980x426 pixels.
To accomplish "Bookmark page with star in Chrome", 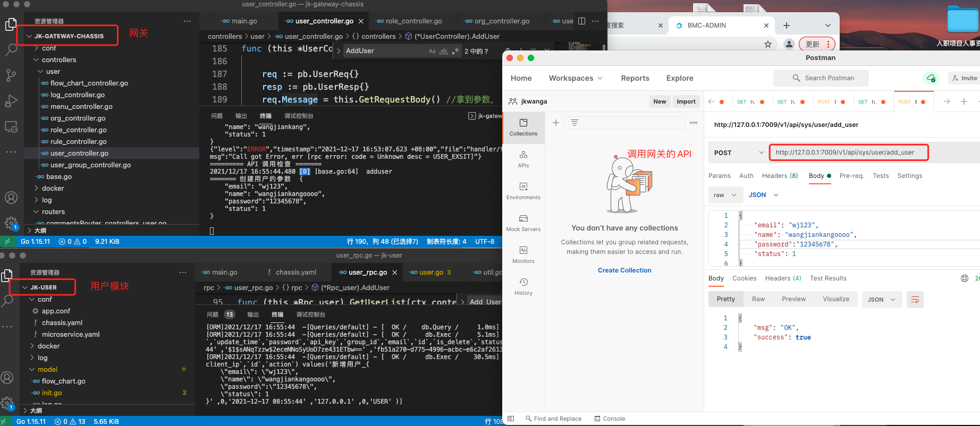I will (768, 44).
